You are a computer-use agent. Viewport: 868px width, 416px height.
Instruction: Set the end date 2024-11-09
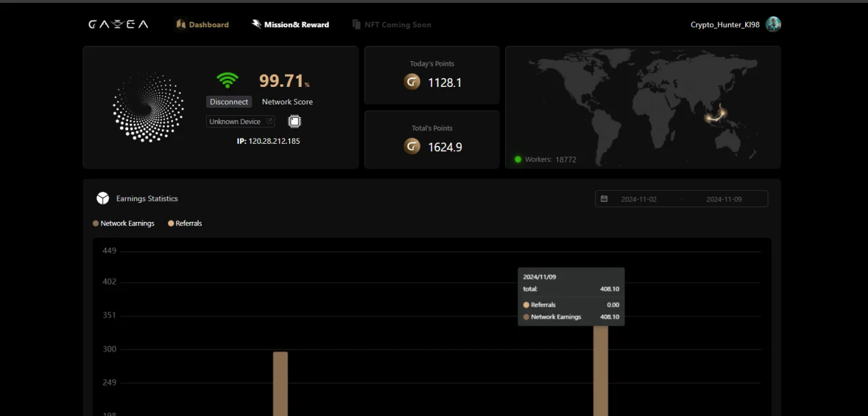tap(724, 200)
